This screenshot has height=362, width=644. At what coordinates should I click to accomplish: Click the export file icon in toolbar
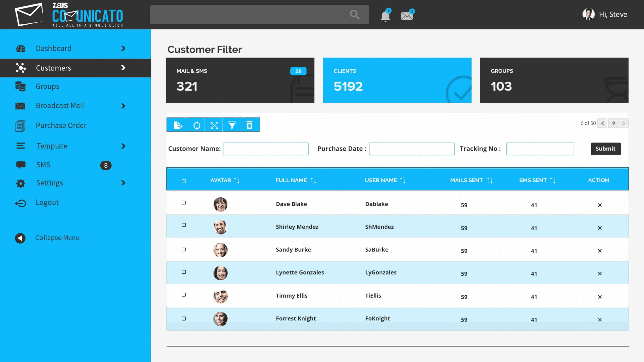point(178,125)
